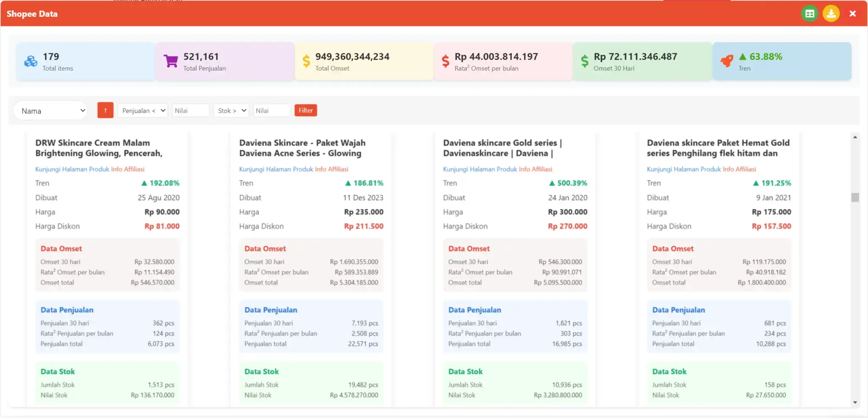This screenshot has width=868, height=418.
Task: Click the 949,360,344,234 Total Omset value
Action: point(352,56)
